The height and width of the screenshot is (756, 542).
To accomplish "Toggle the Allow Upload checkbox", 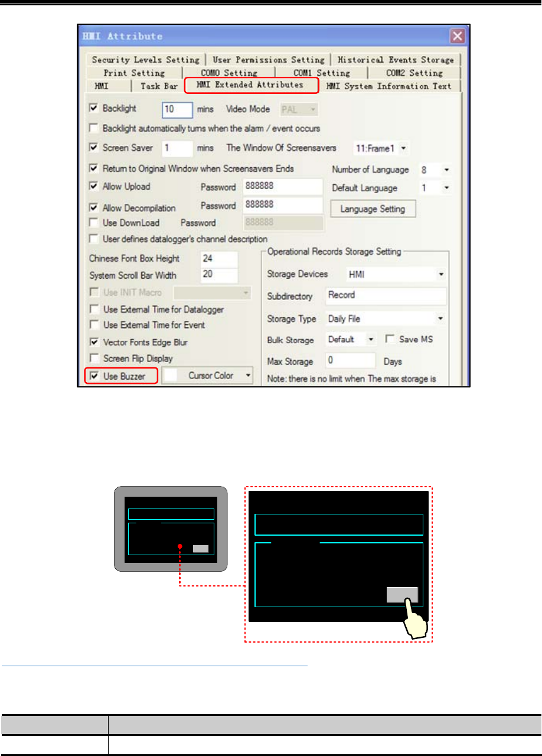I will tap(93, 187).
